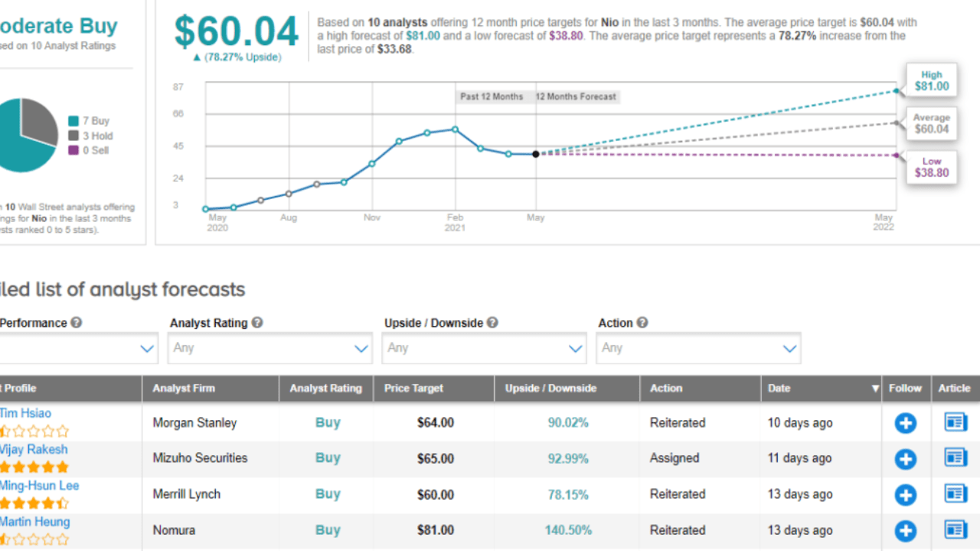Click the Average $60.04 forecast label
980x551 pixels.
[932, 123]
